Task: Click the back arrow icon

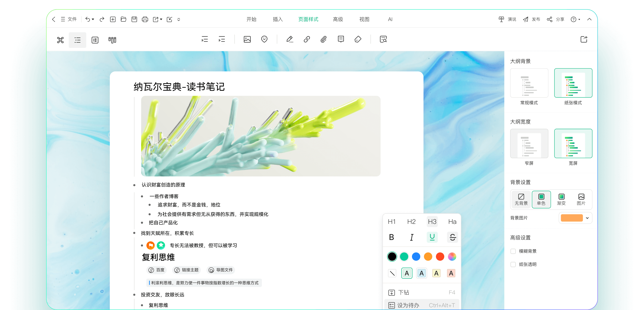Action: point(54,19)
